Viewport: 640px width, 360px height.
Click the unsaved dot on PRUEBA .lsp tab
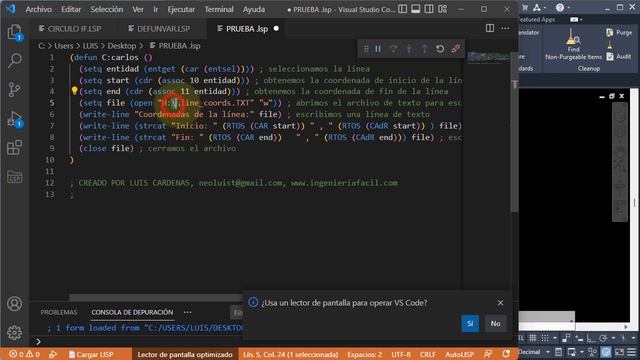[x=276, y=29]
